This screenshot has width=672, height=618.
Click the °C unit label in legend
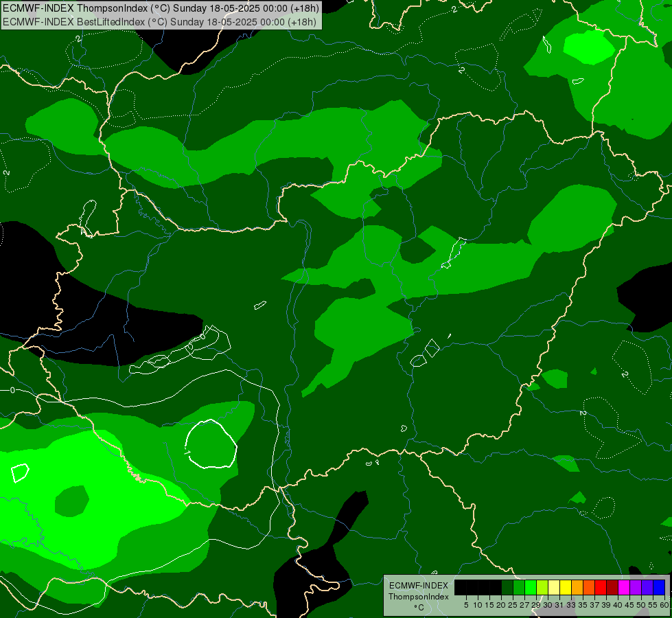pos(419,607)
